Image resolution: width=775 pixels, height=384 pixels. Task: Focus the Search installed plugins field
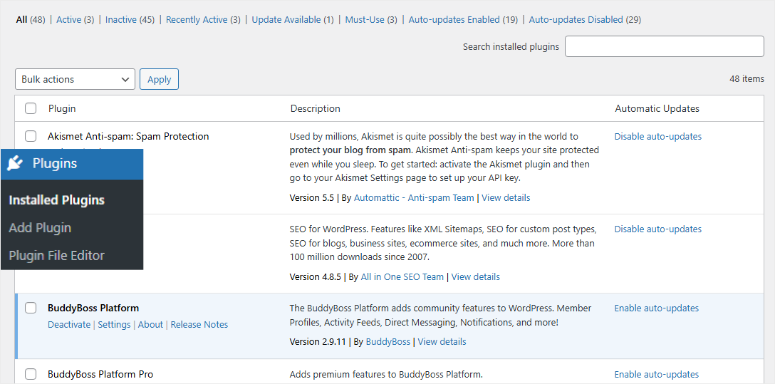pyautogui.click(x=664, y=46)
